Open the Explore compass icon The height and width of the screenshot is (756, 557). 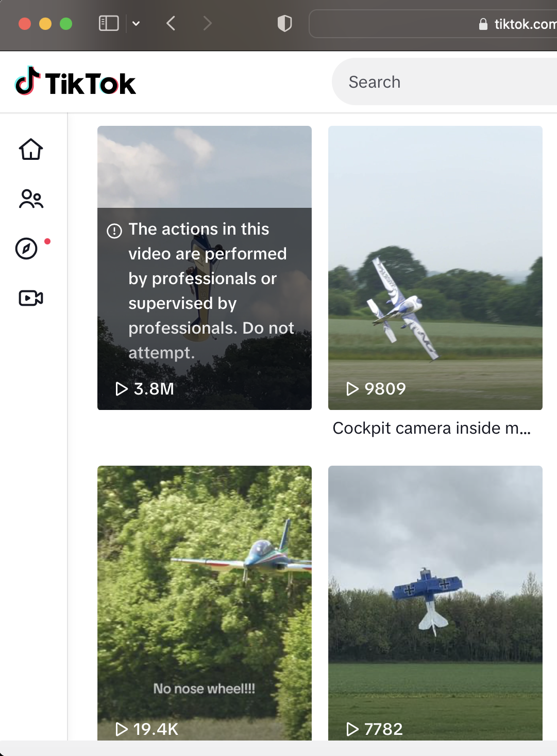[26, 249]
